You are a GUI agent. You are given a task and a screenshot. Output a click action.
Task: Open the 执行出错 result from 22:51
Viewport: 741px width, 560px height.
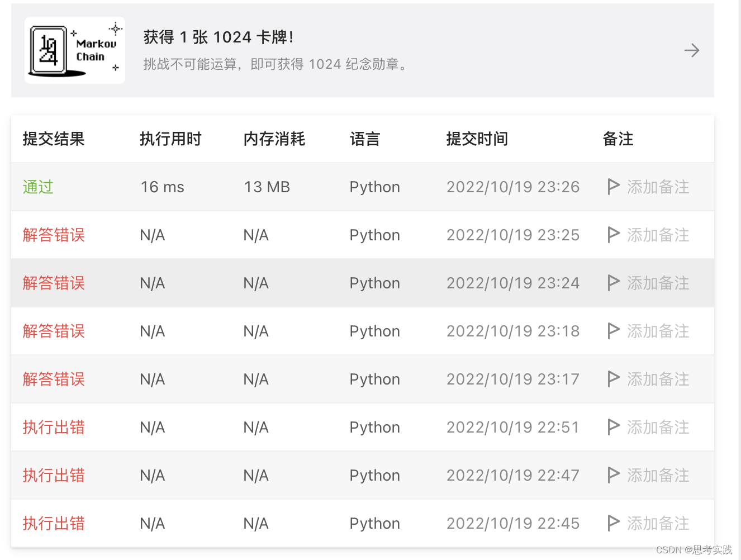pyautogui.click(x=53, y=427)
